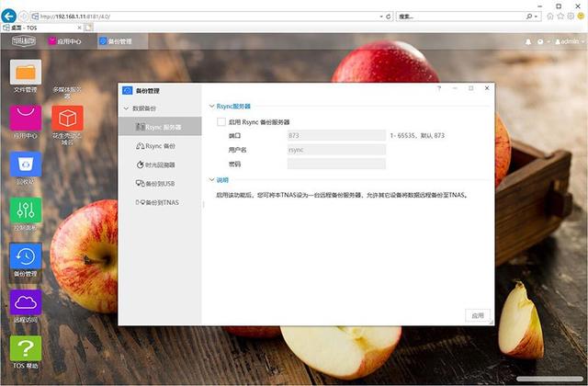588x386 pixels.
Task: Open the 文件管理 file manager desktop icon
Action: pos(26,73)
